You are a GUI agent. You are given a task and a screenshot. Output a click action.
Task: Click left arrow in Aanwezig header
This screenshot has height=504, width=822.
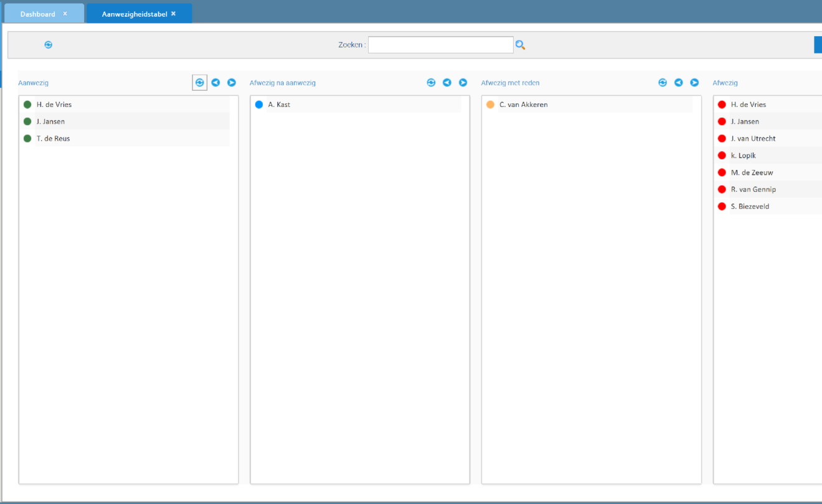(x=215, y=83)
